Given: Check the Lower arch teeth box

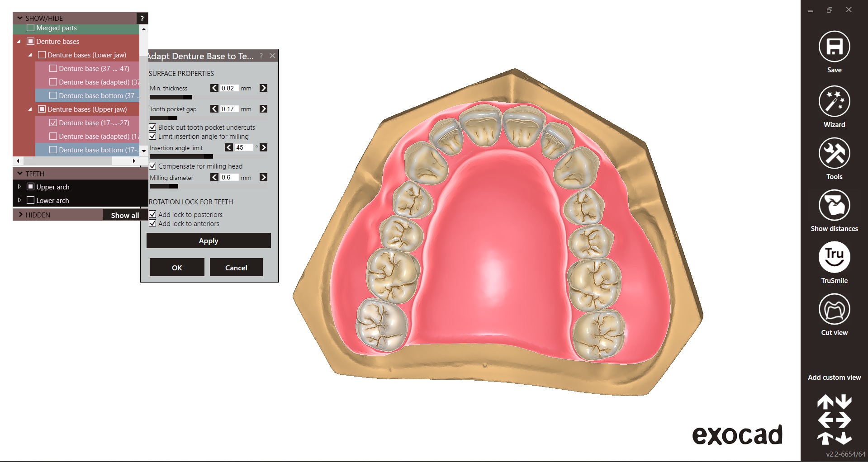Looking at the screenshot, I should [31, 200].
